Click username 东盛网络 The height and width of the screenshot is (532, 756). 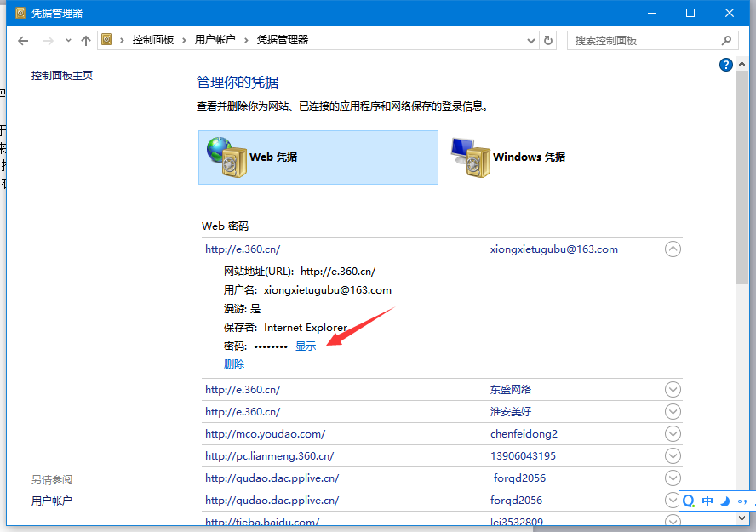pyautogui.click(x=511, y=389)
